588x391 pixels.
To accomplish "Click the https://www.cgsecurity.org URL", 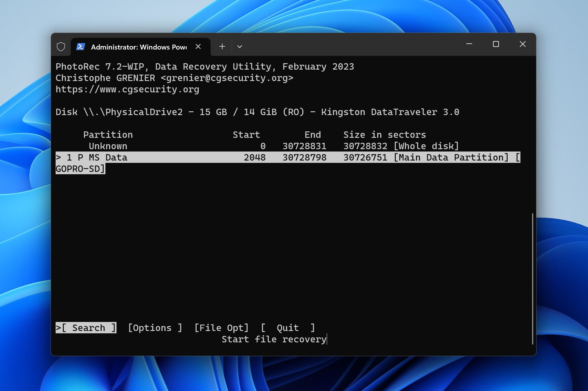I will point(127,89).
